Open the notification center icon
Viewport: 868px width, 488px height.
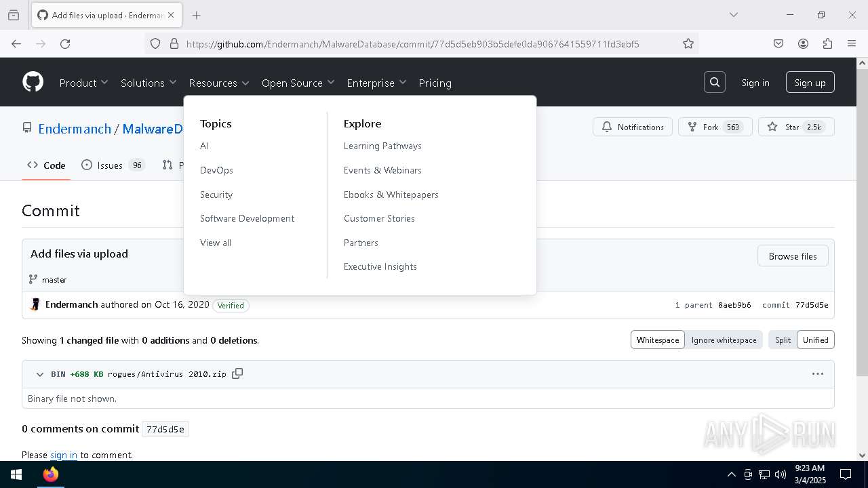[846, 474]
